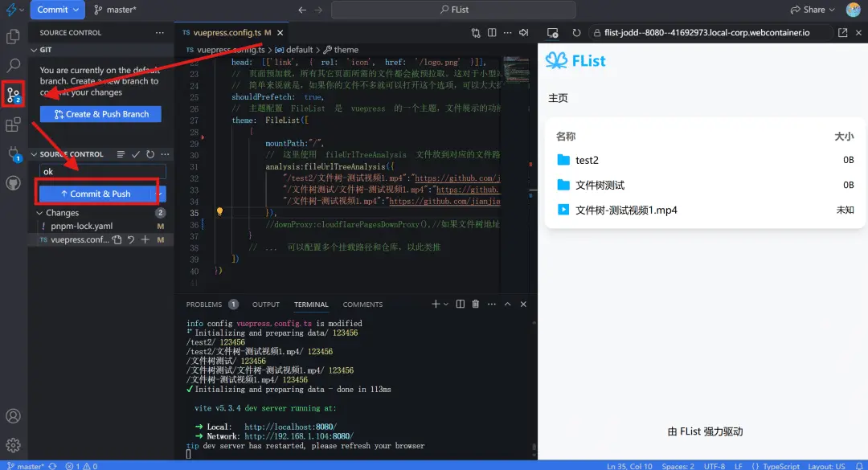Kill terminal with the trash icon
The height and width of the screenshot is (470, 868).
pos(475,304)
